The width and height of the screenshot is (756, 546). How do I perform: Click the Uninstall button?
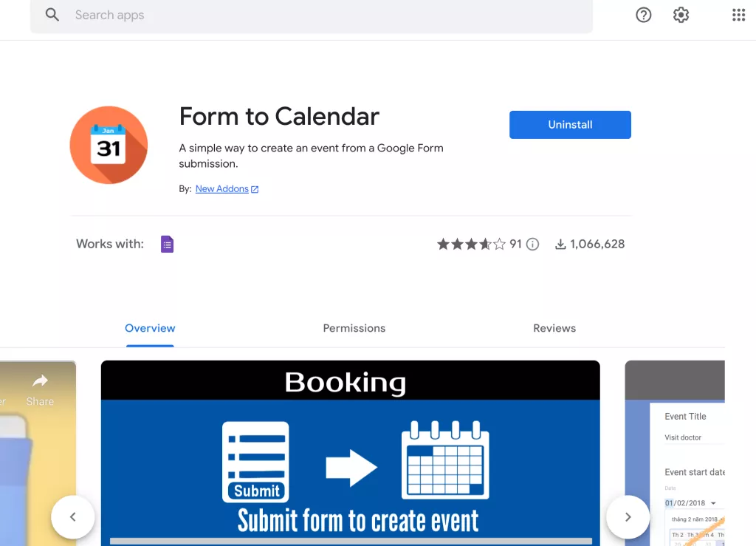[x=570, y=124]
